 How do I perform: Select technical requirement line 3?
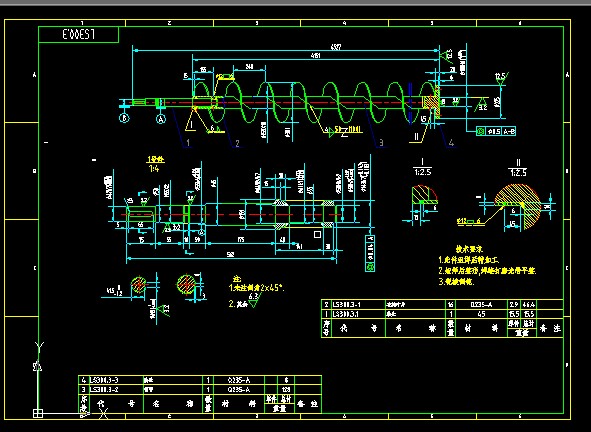[456, 282]
